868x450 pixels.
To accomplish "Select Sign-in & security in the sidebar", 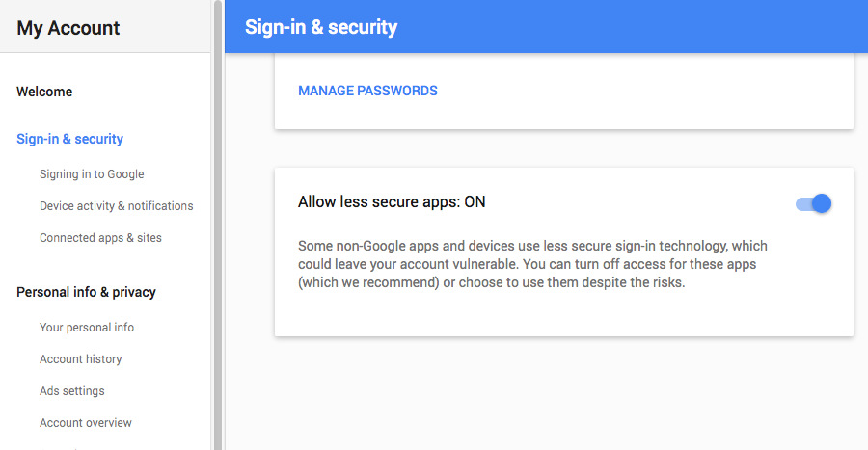I will pos(69,139).
